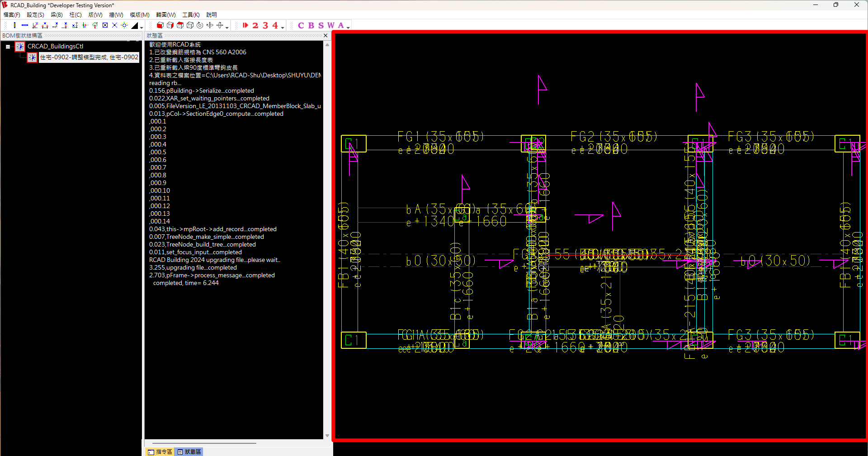Select the plain wireframe cube view icon
This screenshot has width=868, height=456.
[190, 25]
